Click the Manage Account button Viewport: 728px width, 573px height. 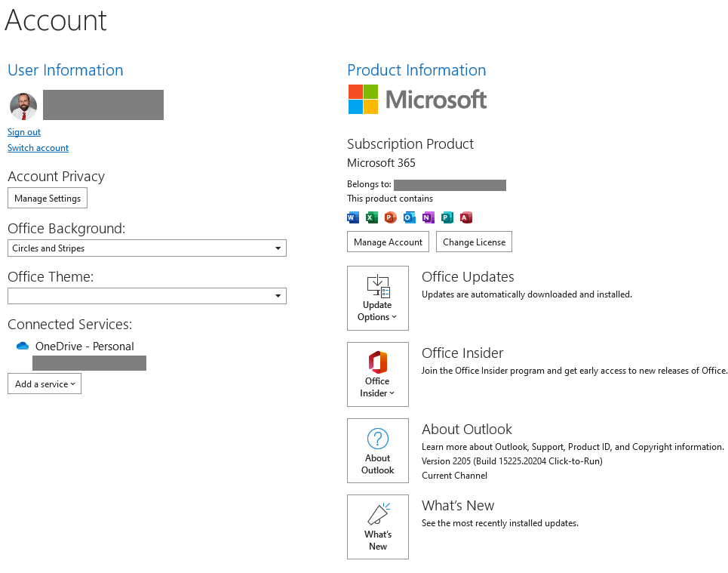[x=389, y=242]
